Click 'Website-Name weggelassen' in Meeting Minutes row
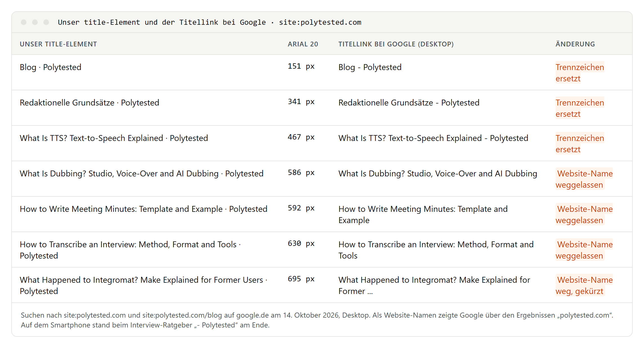 tap(584, 215)
